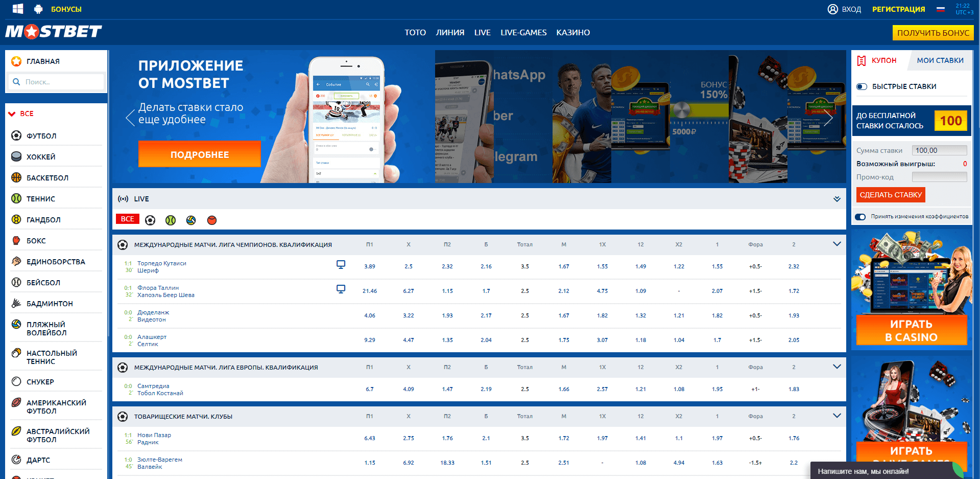980x479 pixels.
Task: Click the ИГРАТЬ В CASINO banner
Action: (912, 330)
